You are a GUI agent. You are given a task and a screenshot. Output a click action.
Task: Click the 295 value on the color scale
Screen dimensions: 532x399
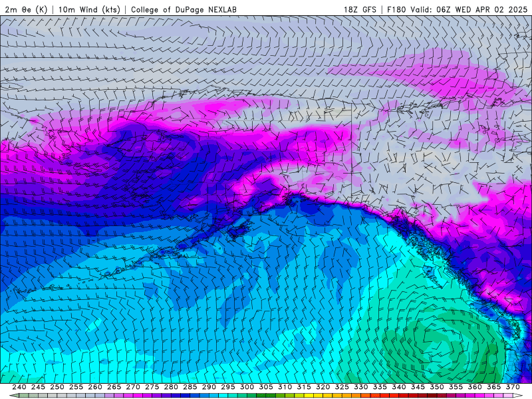[x=228, y=387]
